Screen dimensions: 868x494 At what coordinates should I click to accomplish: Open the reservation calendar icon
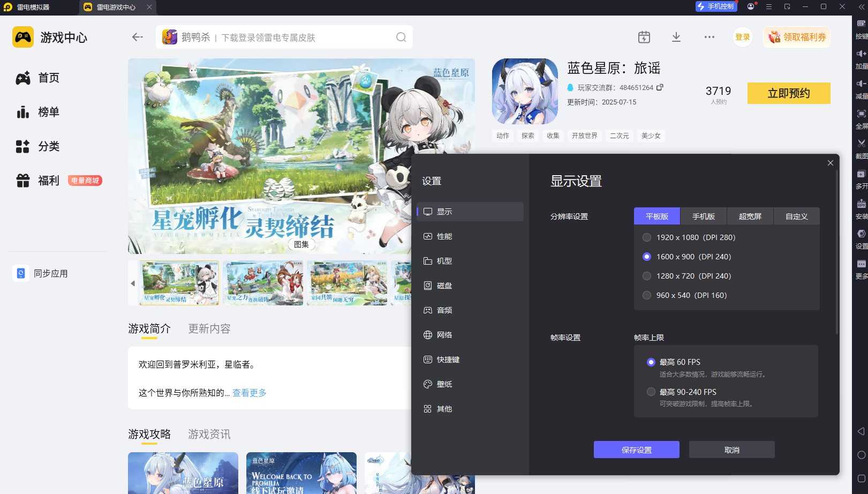pos(644,37)
